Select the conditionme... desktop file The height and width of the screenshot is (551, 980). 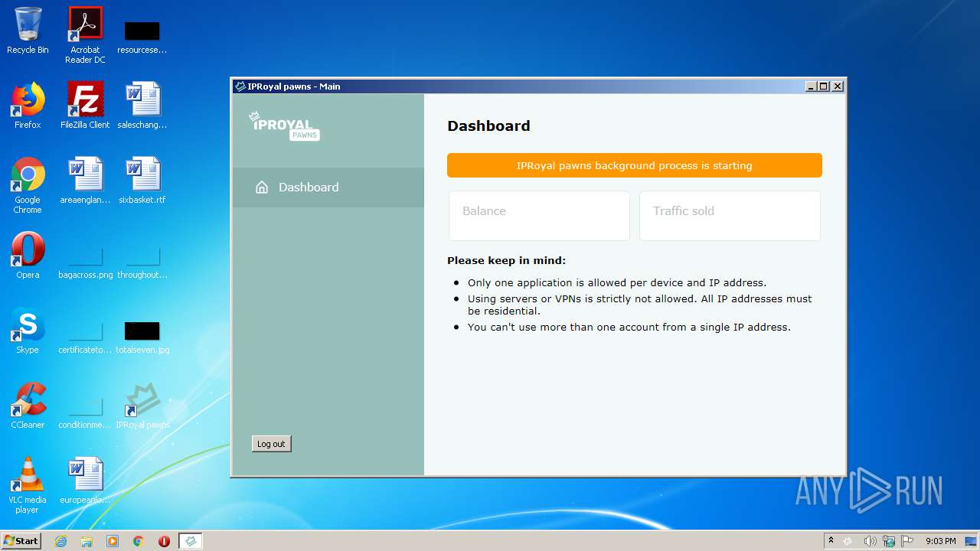85,412
